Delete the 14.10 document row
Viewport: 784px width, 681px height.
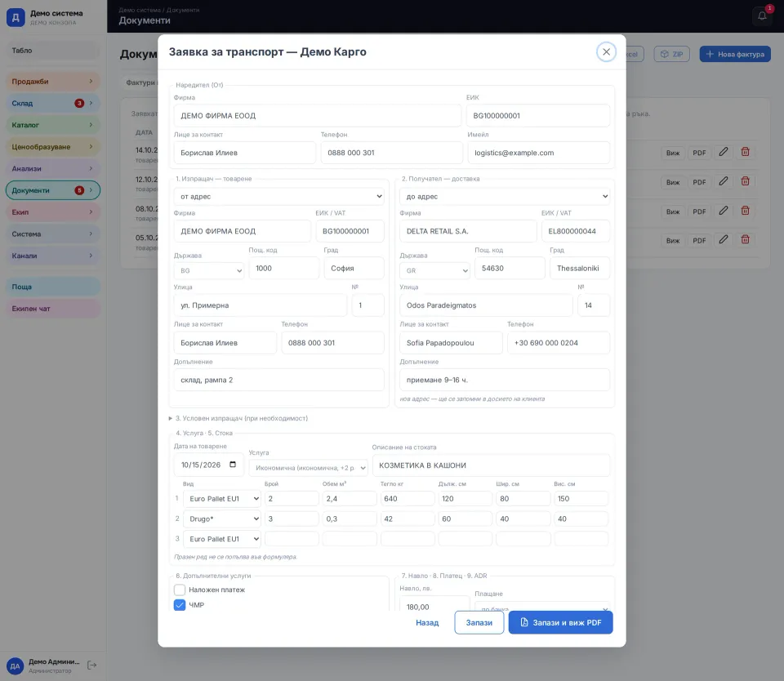pos(745,152)
